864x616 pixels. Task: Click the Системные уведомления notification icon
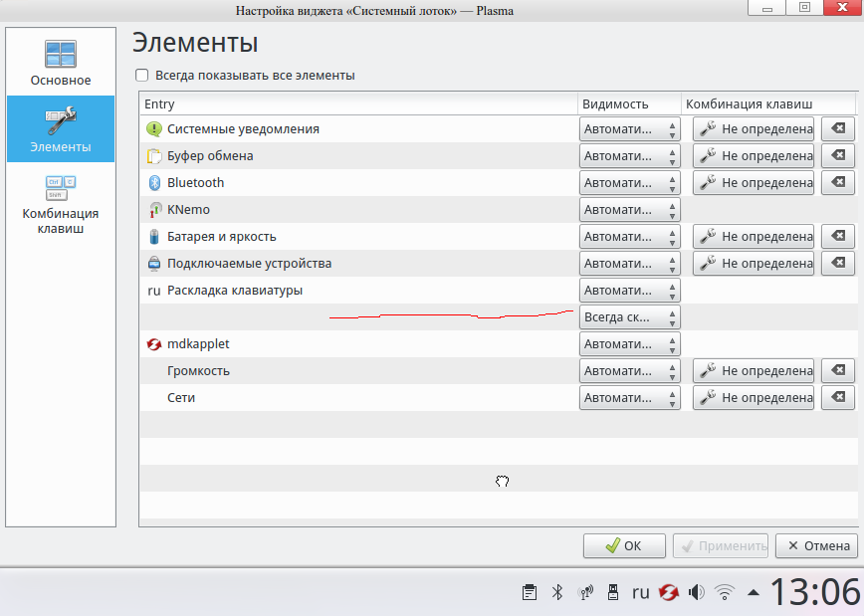click(153, 129)
